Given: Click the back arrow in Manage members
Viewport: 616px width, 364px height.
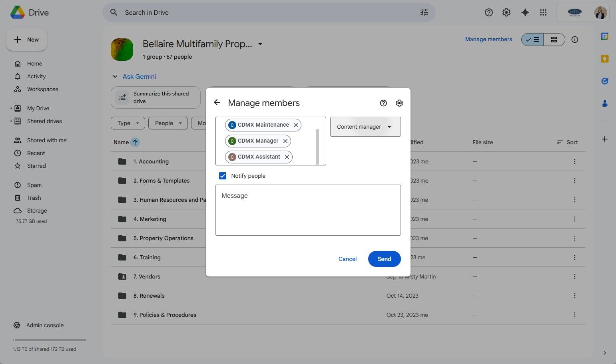Looking at the screenshot, I should pos(217,103).
